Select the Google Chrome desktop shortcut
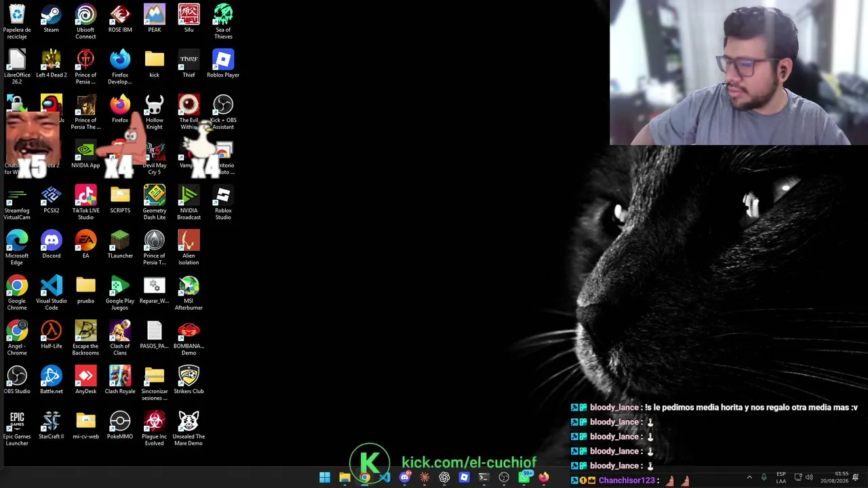 [17, 293]
